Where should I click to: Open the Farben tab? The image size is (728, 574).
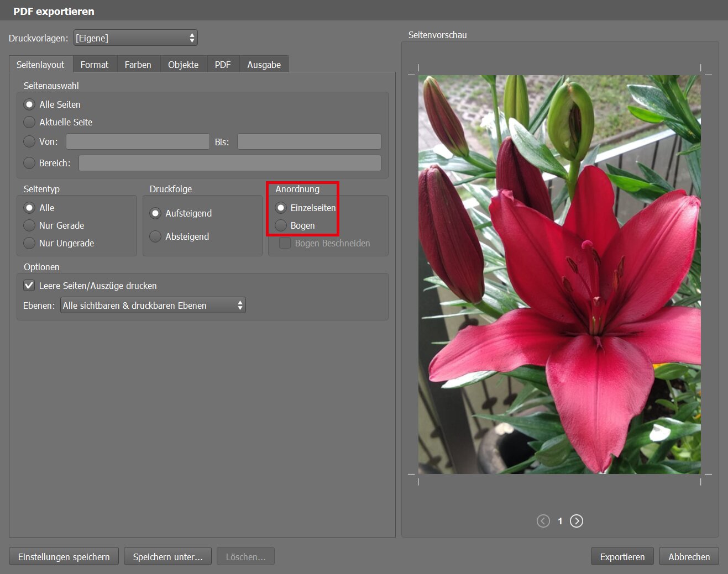138,65
